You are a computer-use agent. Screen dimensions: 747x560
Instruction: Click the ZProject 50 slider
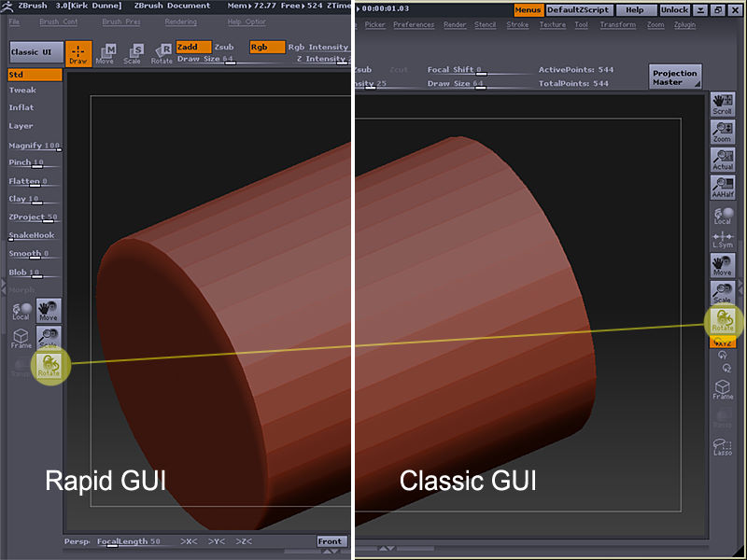[x=34, y=217]
